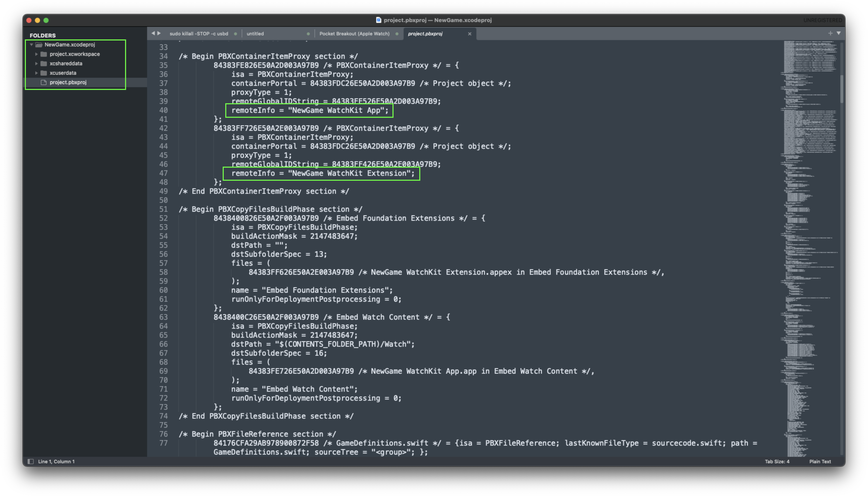Viewport: 868px width, 496px height.
Task: Switch to the untitled tab
Action: [255, 34]
